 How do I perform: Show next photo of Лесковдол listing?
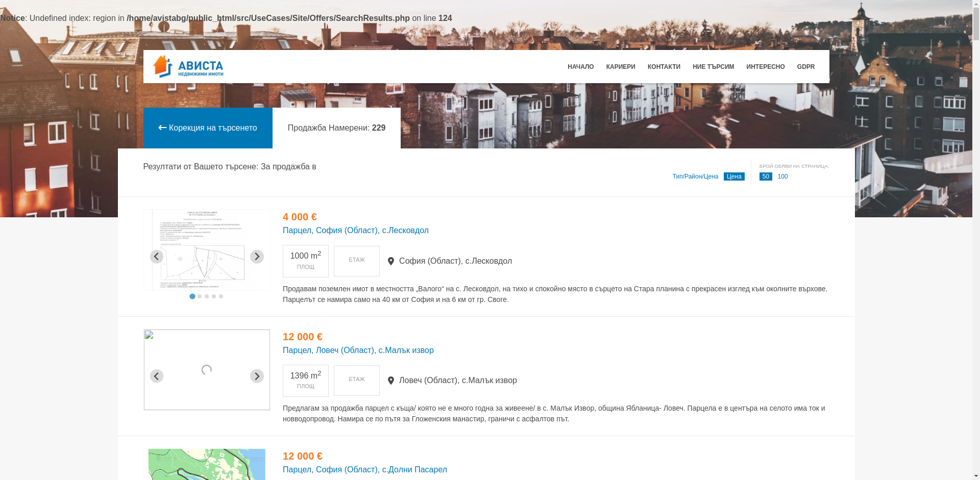tap(257, 257)
